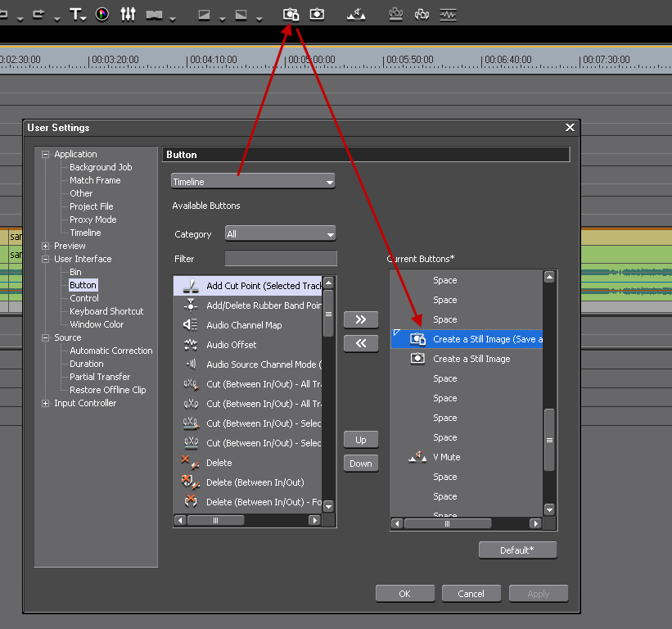Select Create a Still Image in current buttons

click(x=471, y=359)
